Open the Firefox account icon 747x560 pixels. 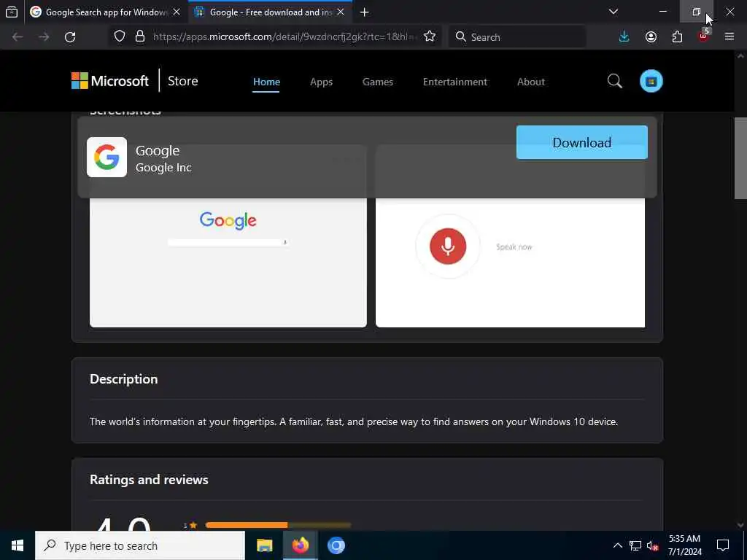tap(651, 36)
